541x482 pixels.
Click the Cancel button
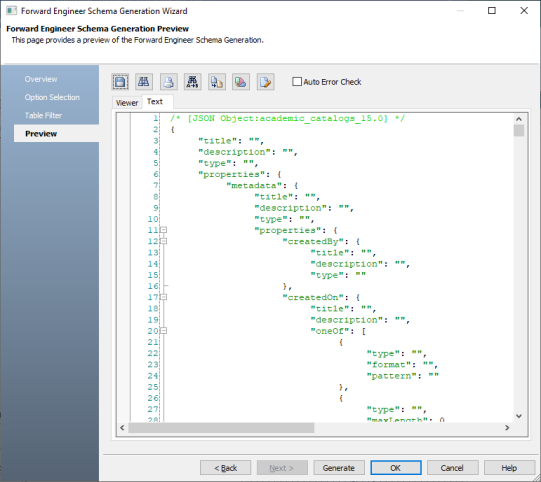pyautogui.click(x=452, y=468)
